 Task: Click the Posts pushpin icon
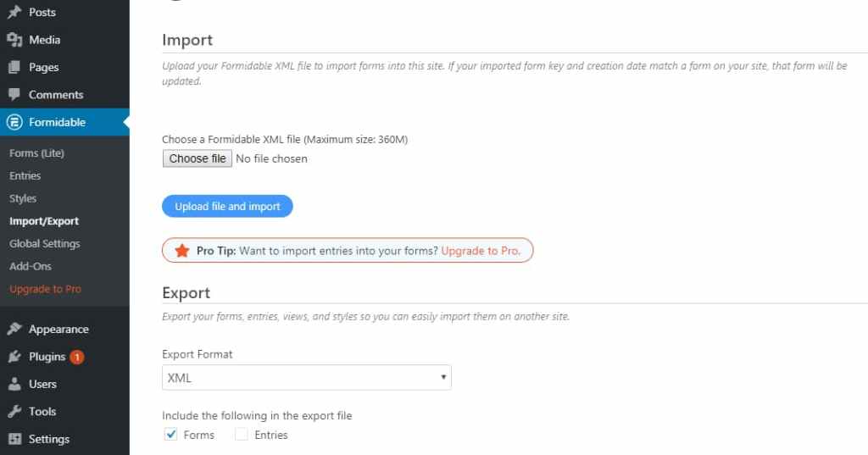[14, 13]
